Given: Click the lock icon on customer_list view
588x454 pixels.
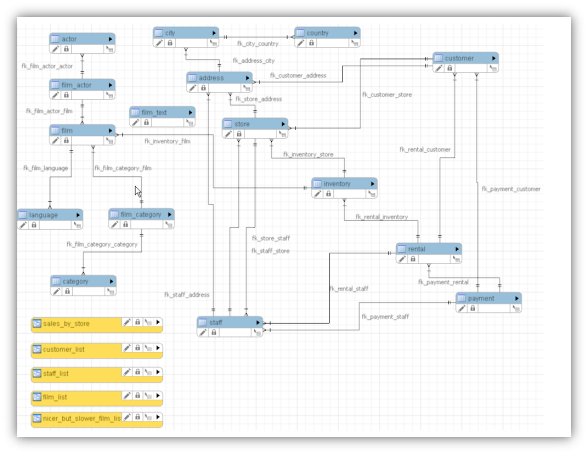Looking at the screenshot, I should tap(138, 348).
